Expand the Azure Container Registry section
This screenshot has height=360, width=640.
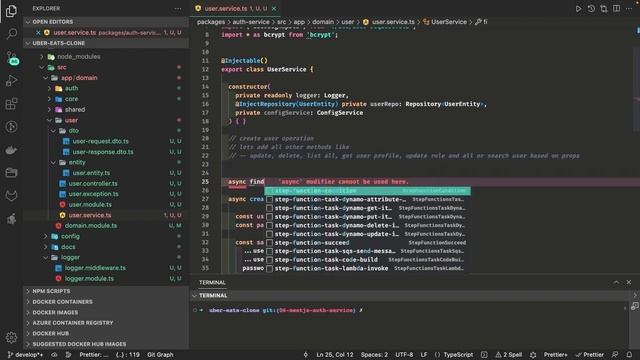click(x=28, y=323)
